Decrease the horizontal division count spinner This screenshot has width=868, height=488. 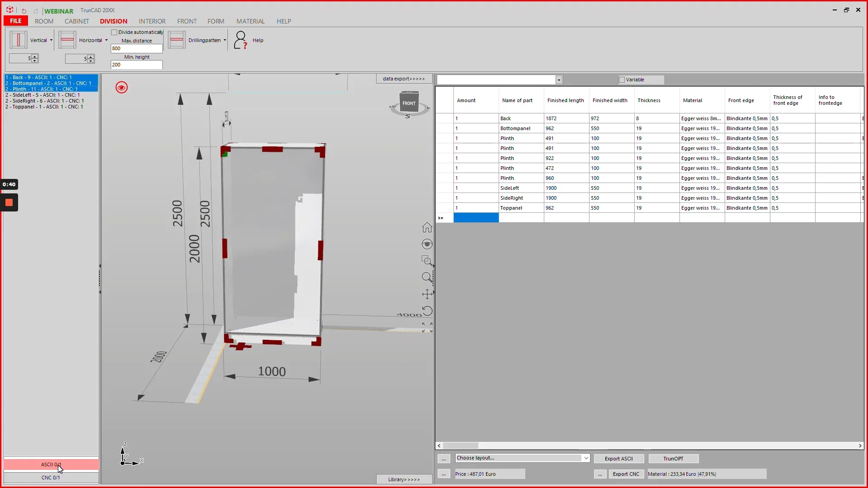coord(91,61)
